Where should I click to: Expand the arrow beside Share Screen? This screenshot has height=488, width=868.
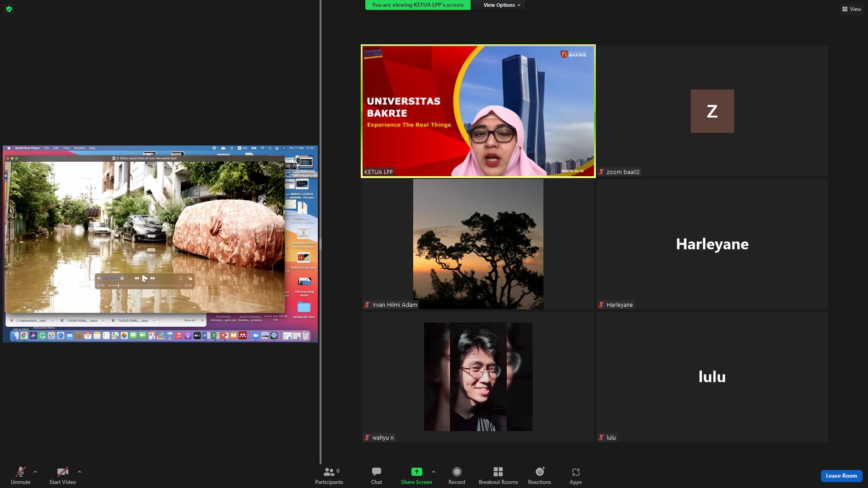pyautogui.click(x=434, y=472)
